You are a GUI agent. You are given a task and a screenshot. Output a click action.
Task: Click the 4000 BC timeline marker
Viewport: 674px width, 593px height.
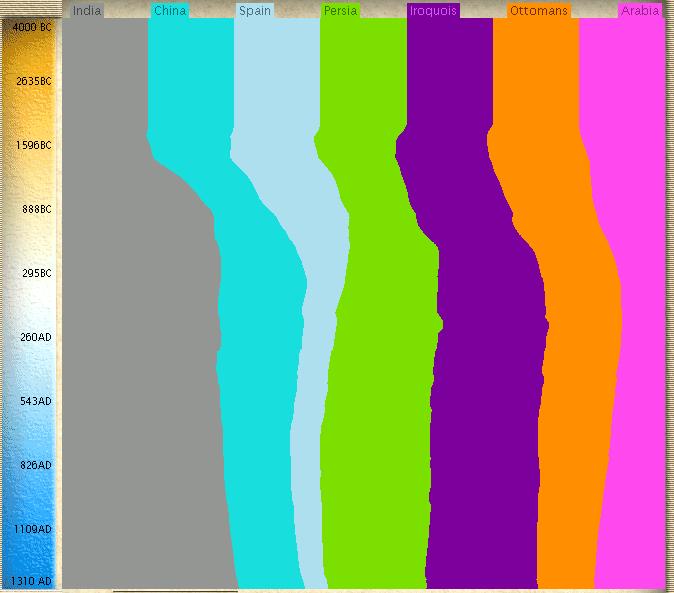coord(32,26)
